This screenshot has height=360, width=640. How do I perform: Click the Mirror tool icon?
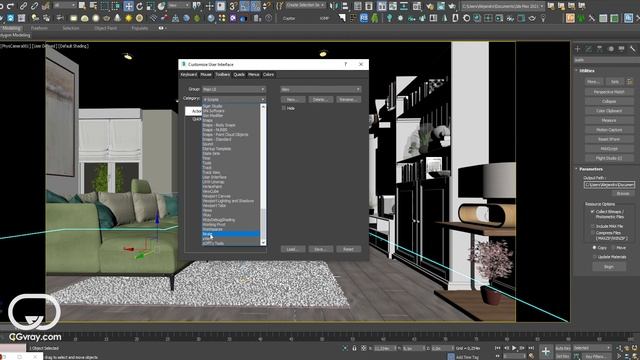[x=334, y=6]
